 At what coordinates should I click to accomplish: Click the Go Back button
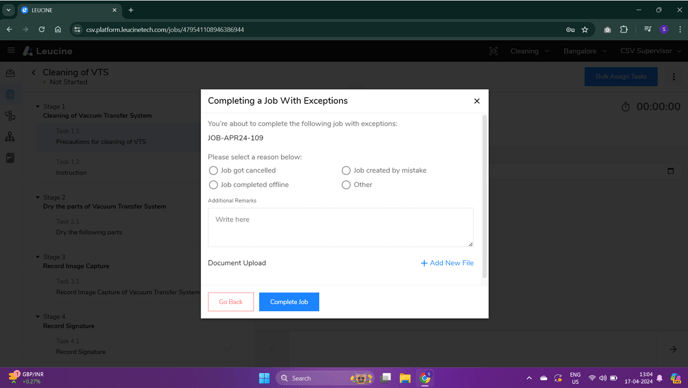tap(231, 302)
